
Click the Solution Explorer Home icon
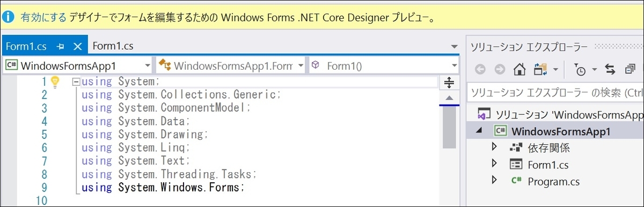[519, 69]
